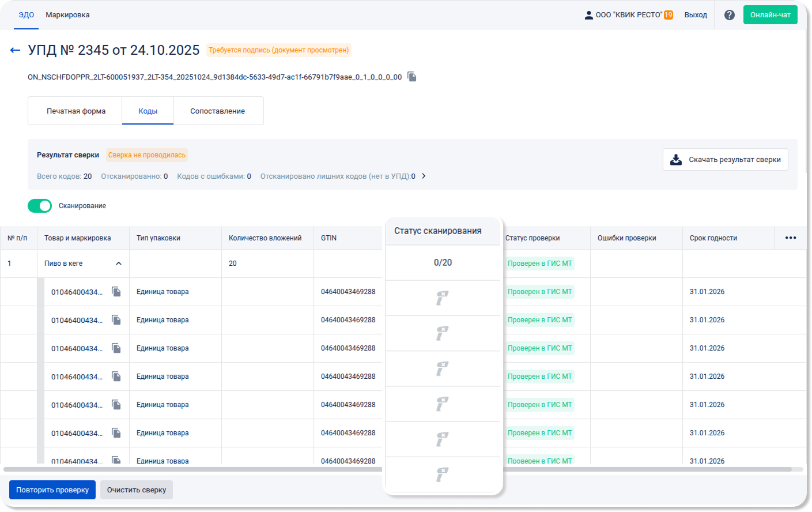The width and height of the screenshot is (812, 512).
Task: Click Выход to log out
Action: (x=696, y=15)
